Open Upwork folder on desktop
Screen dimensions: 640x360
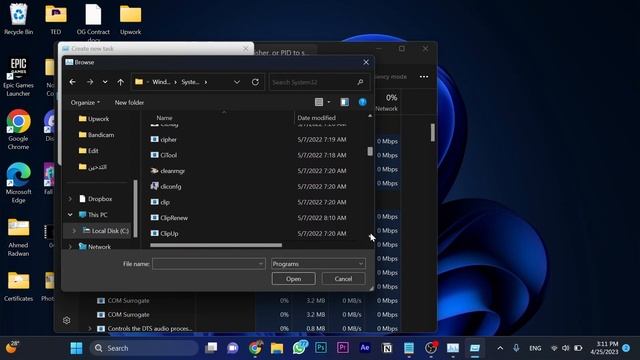[131, 19]
